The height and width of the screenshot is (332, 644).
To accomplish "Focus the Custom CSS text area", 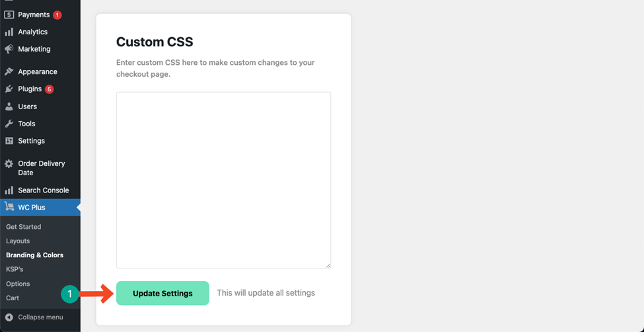I will click(x=223, y=180).
